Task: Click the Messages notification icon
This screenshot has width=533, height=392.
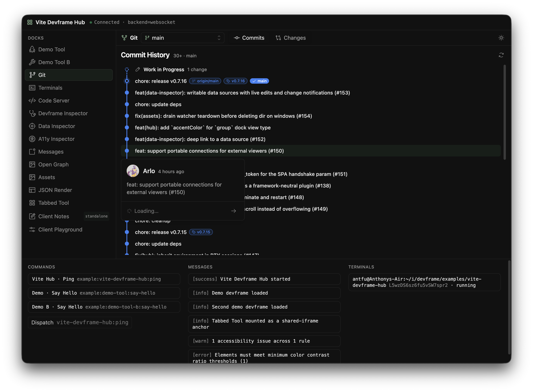Action: (x=32, y=152)
